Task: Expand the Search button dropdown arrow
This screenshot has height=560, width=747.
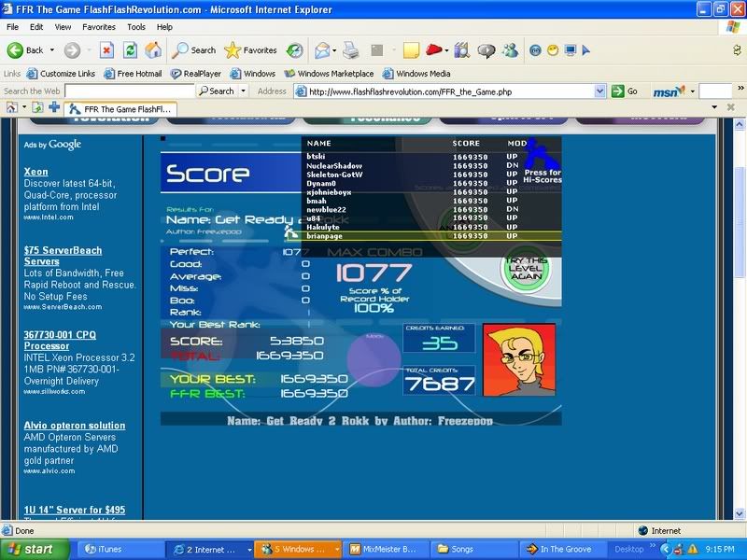Action: click(x=244, y=91)
